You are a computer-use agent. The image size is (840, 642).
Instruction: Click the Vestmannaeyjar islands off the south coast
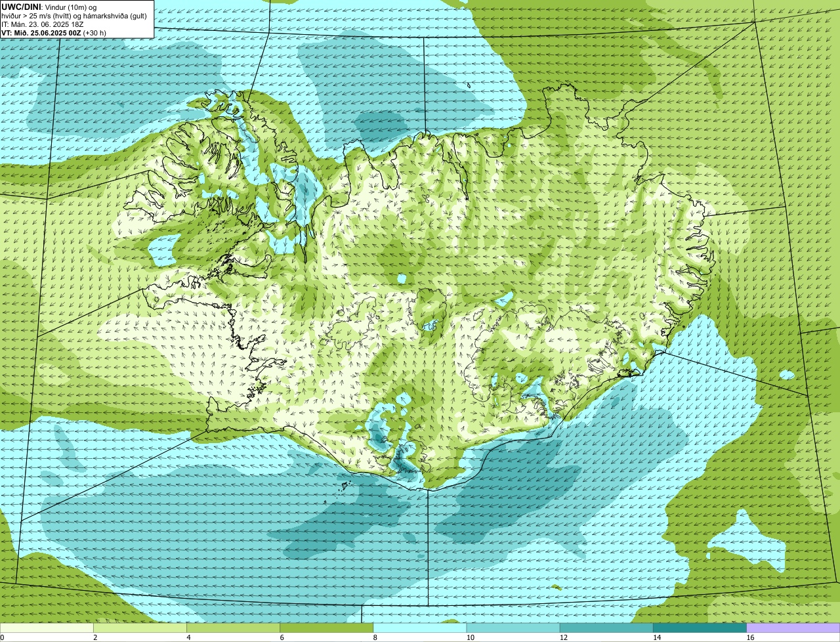tap(345, 487)
